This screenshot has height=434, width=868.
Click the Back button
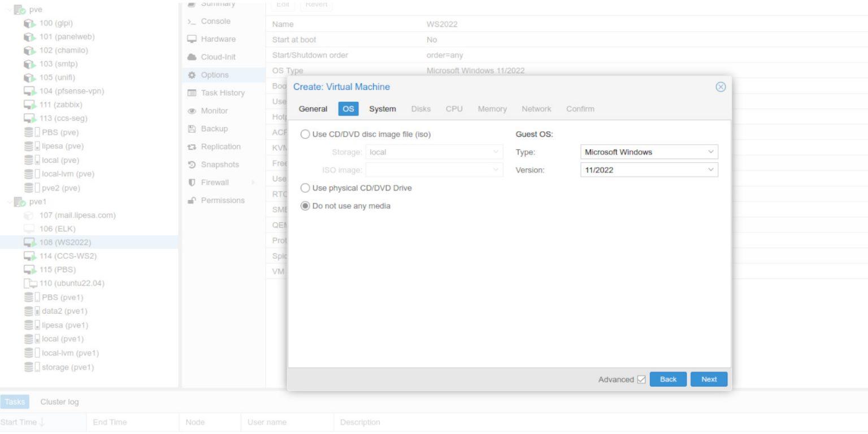pyautogui.click(x=668, y=379)
